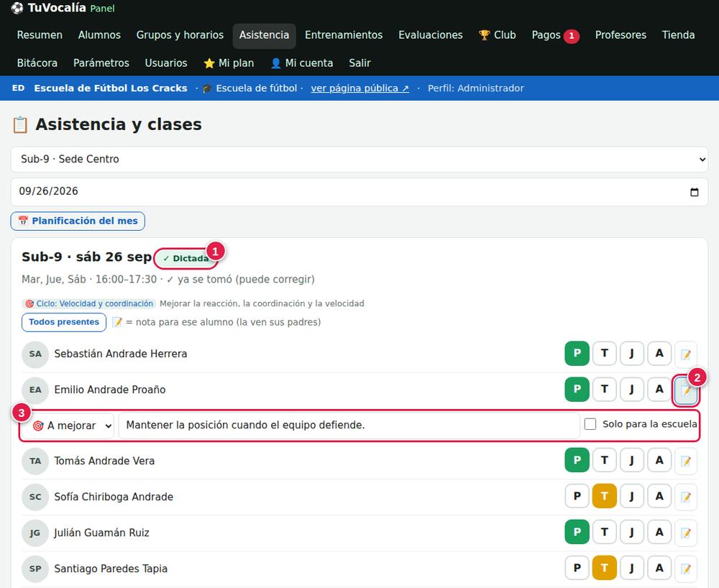Open Mi cuenta page
Image resolution: width=719 pixels, height=588 pixels.
[302, 63]
